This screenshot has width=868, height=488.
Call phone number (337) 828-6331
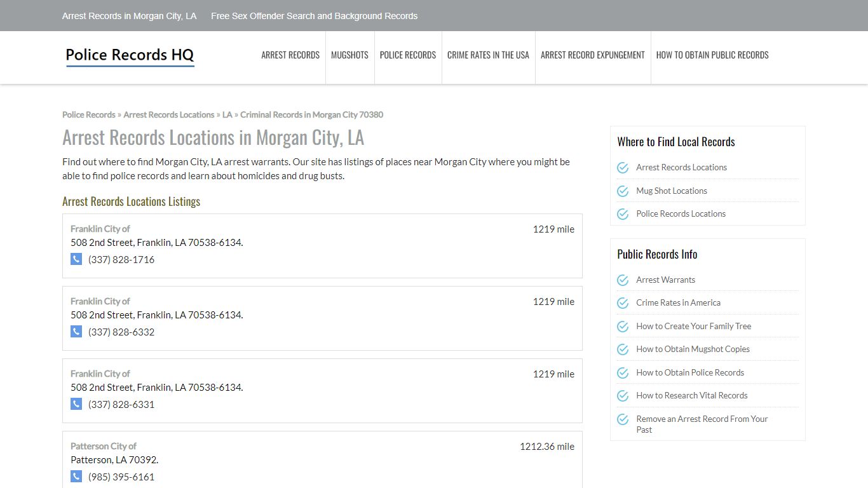pos(121,405)
